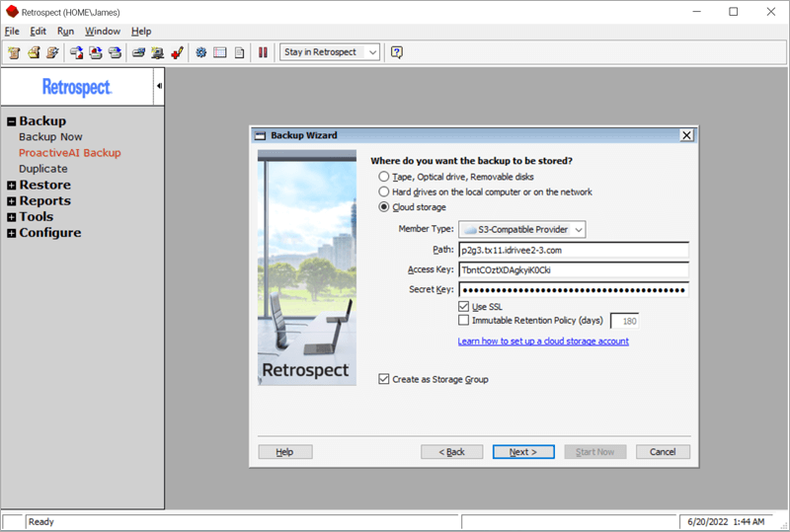Collapse the sidebar using the small arrow
Viewport: 790px width, 532px height.
click(159, 86)
